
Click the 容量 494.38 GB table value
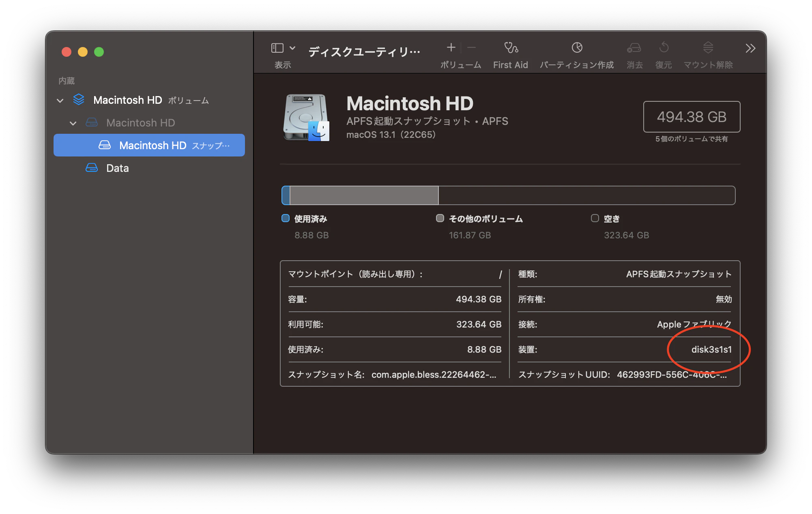point(479,299)
